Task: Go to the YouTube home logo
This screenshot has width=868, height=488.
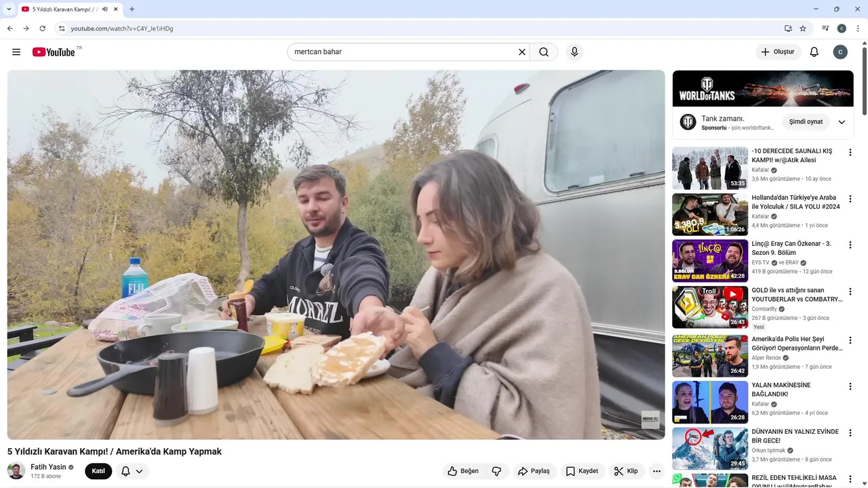Action: point(54,52)
